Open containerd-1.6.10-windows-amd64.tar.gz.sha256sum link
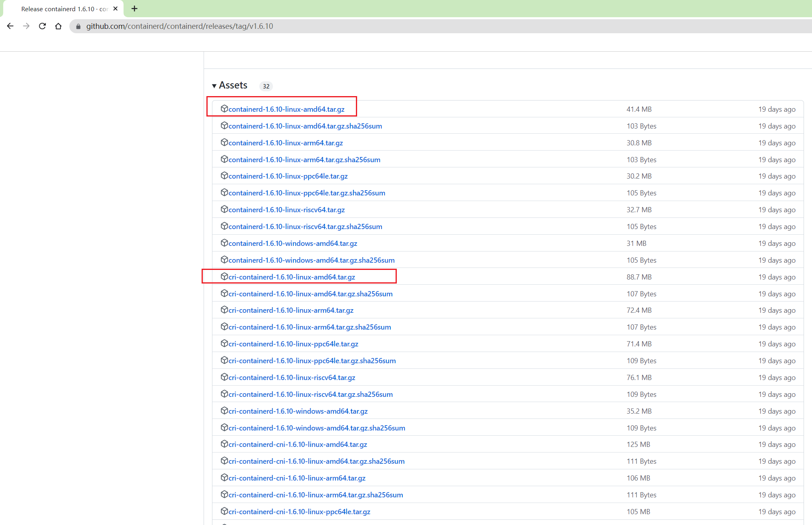Viewport: 812px width, 525px height. (311, 260)
